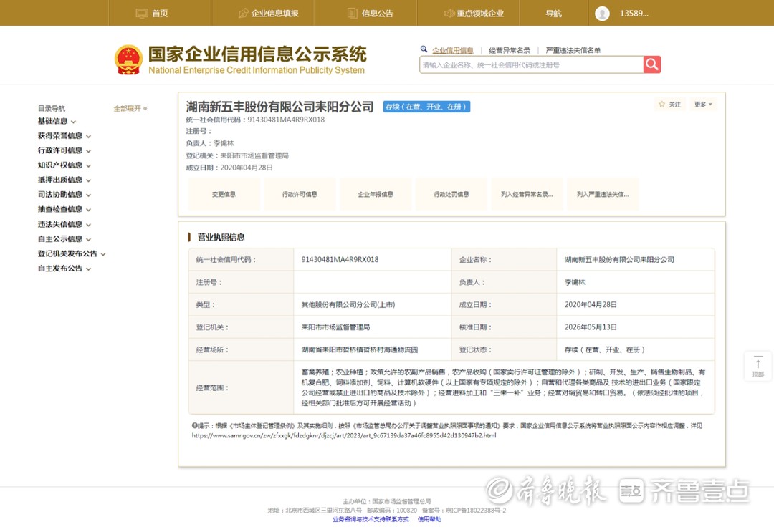Image resolution: width=774 pixels, height=532 pixels.
Task: Open account menu 13589...
Action: tap(634, 14)
